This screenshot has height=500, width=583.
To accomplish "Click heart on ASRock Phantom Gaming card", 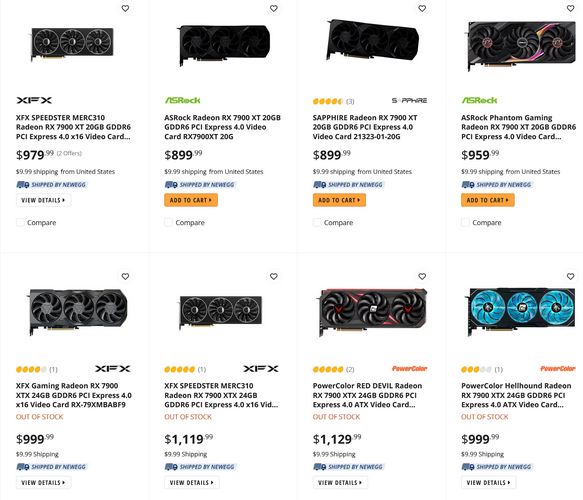I will pos(570,8).
